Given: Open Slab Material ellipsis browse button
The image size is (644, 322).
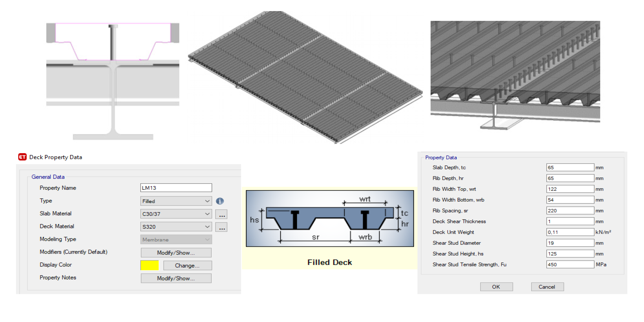Looking at the screenshot, I should click(x=221, y=214).
